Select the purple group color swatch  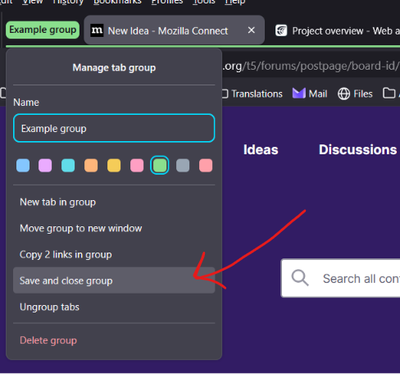[x=45, y=165]
